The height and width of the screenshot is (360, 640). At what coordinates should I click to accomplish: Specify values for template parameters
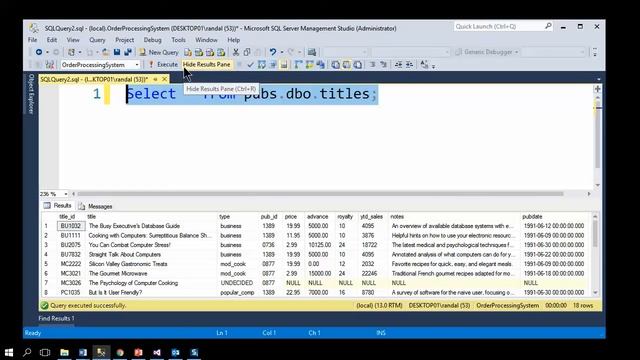(424, 64)
